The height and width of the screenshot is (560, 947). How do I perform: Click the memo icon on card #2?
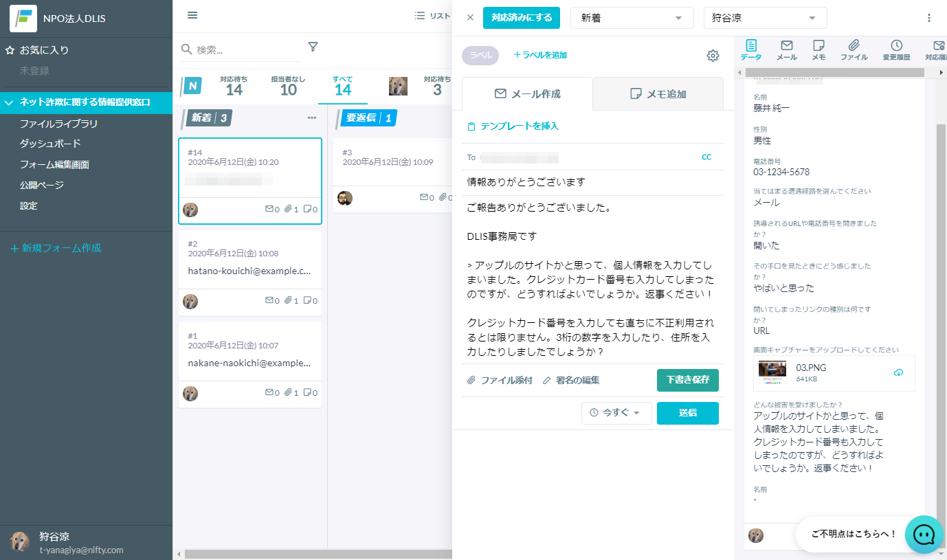307,300
